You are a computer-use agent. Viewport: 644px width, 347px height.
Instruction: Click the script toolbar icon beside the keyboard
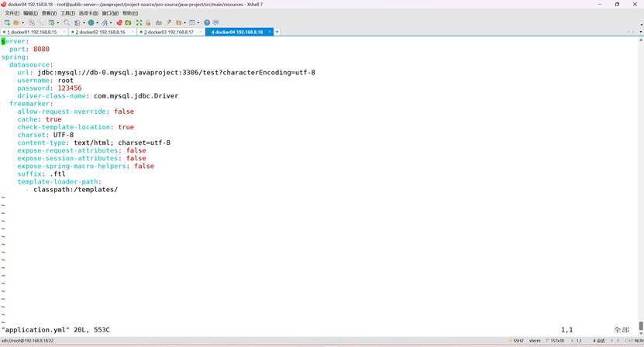[x=169, y=22]
